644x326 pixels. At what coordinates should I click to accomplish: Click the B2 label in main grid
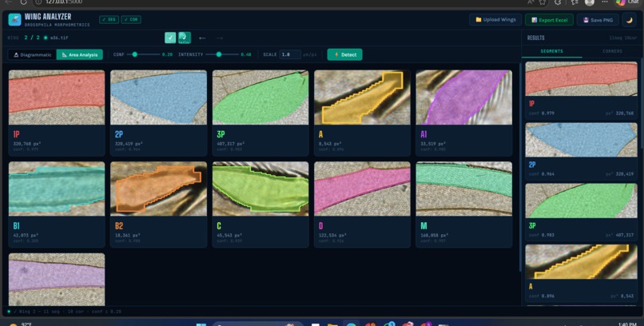coord(120,226)
